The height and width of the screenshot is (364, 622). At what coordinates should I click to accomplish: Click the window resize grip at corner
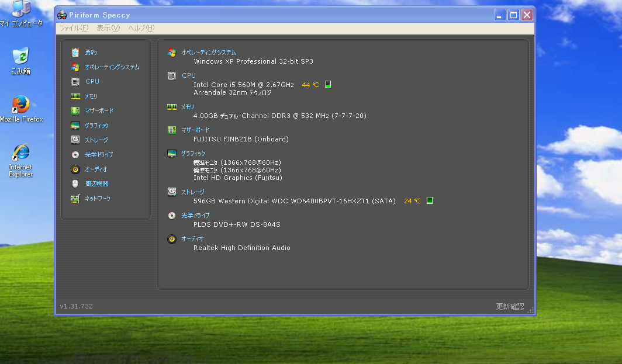coord(531,310)
